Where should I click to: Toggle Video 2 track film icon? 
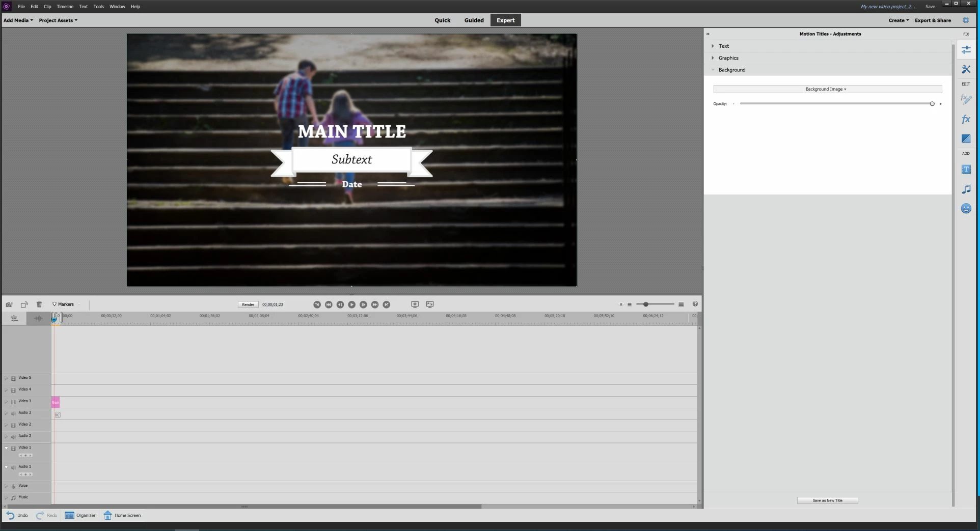[x=13, y=425]
